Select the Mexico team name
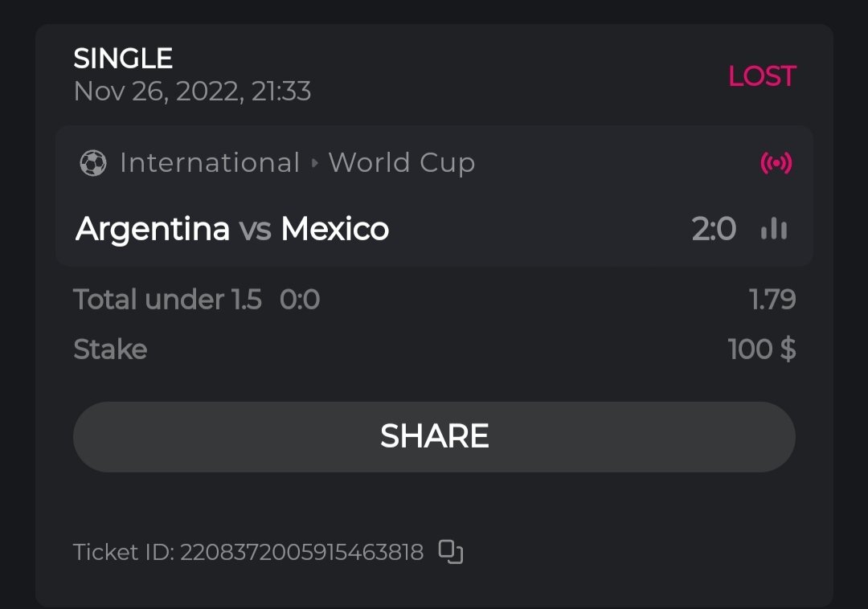The height and width of the screenshot is (609, 868). pos(334,230)
